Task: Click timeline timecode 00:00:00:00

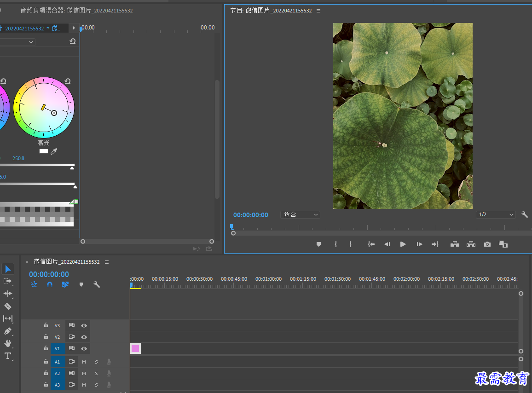Action: (x=49, y=274)
